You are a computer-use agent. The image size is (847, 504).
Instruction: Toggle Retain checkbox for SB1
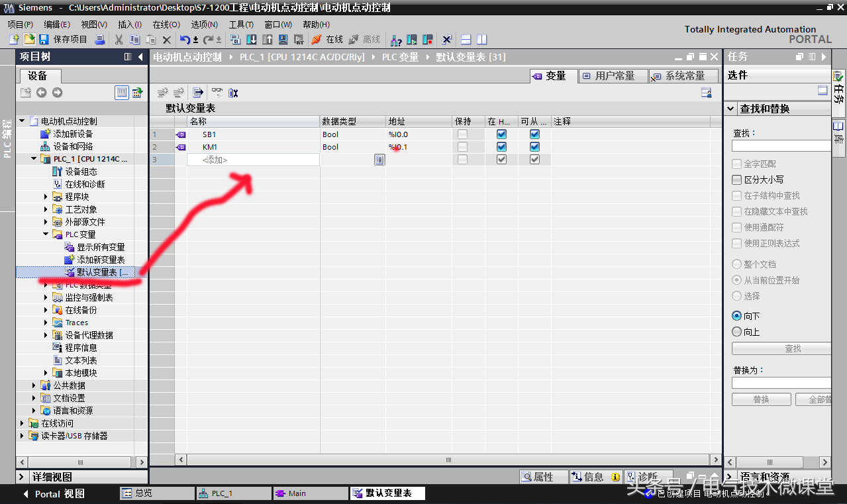(x=462, y=134)
